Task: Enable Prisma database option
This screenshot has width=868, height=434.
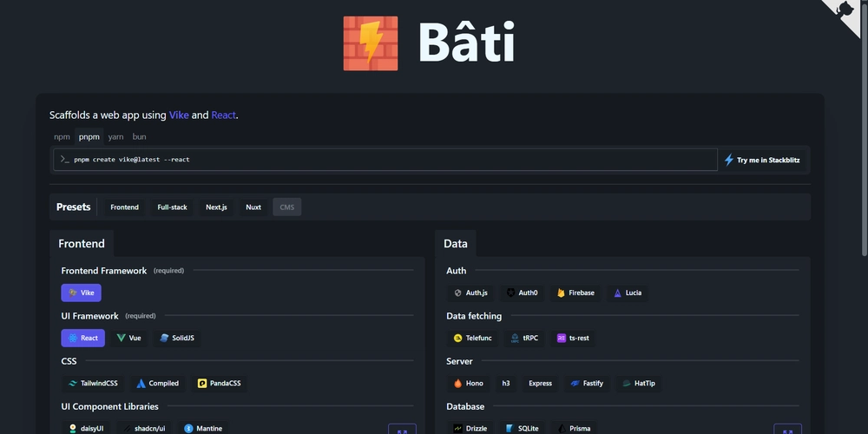Action: tap(574, 429)
